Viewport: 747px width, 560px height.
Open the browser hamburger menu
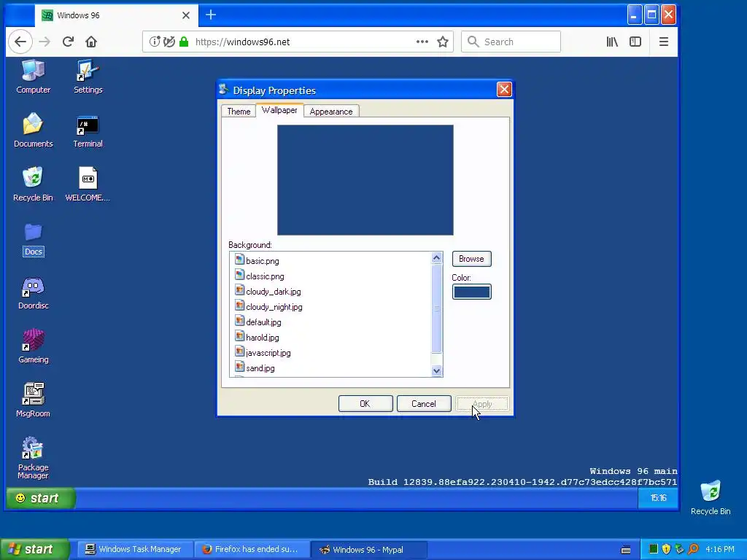(x=664, y=42)
